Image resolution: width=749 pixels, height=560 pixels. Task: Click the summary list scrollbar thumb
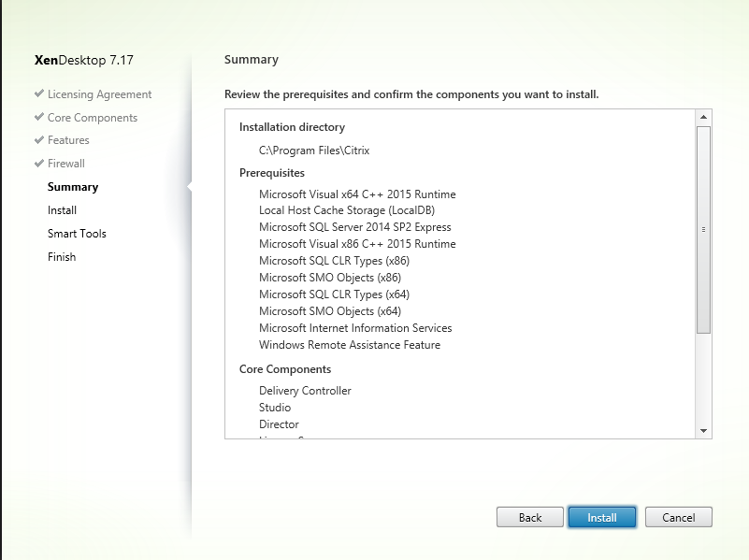(703, 230)
